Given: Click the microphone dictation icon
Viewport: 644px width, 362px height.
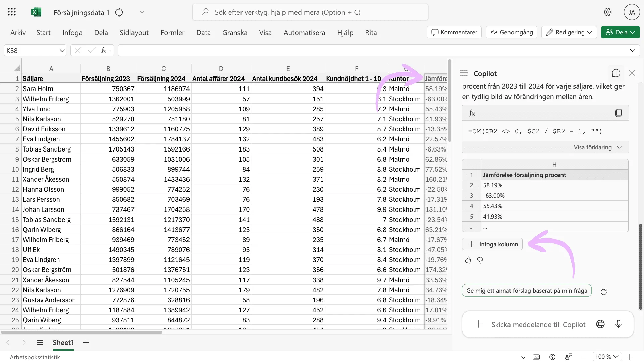Looking at the screenshot, I should tap(619, 324).
